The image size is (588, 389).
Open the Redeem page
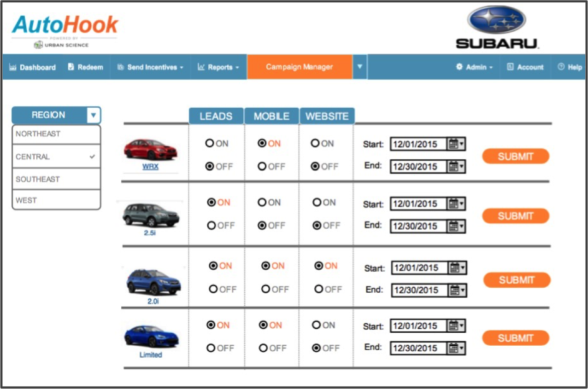pos(85,67)
